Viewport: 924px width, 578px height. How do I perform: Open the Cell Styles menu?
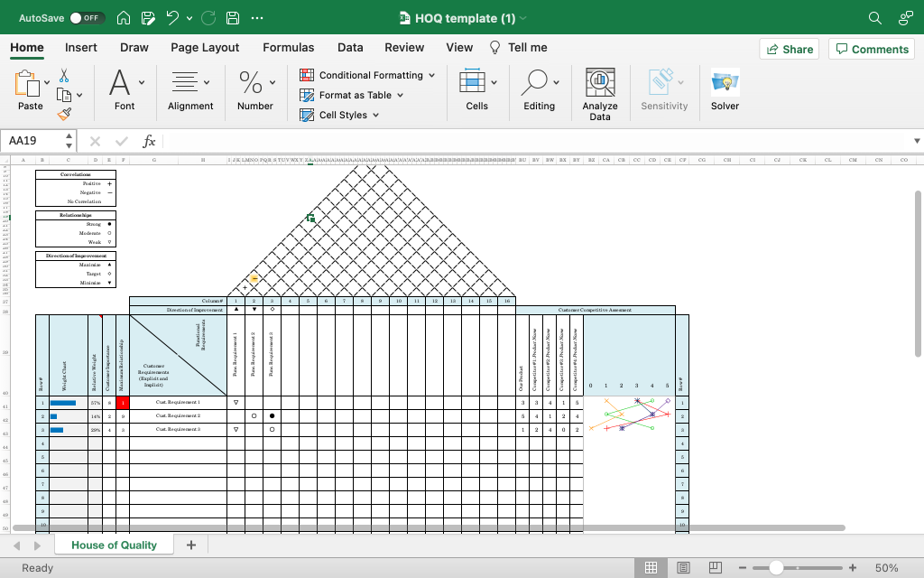tap(339, 115)
